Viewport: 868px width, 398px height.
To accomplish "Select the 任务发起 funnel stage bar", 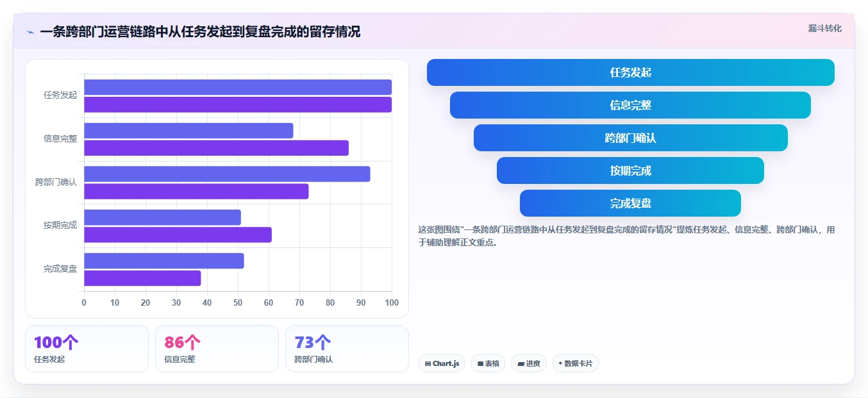I will 631,72.
